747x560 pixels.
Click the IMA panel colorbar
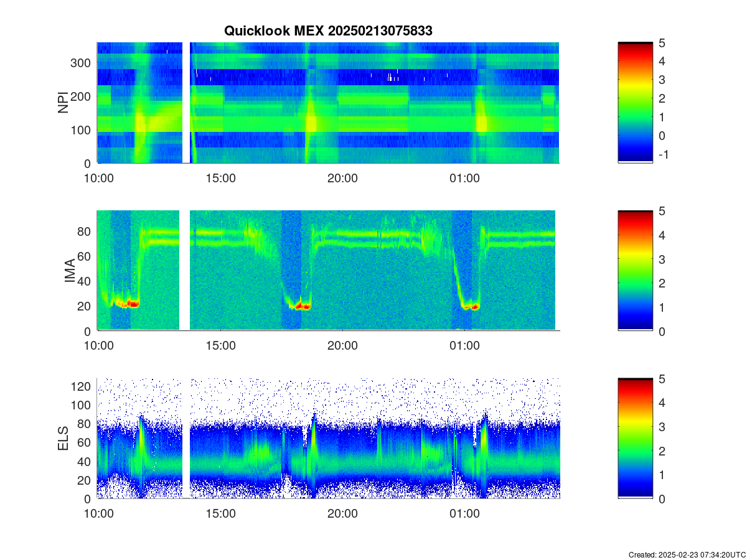[635, 271]
